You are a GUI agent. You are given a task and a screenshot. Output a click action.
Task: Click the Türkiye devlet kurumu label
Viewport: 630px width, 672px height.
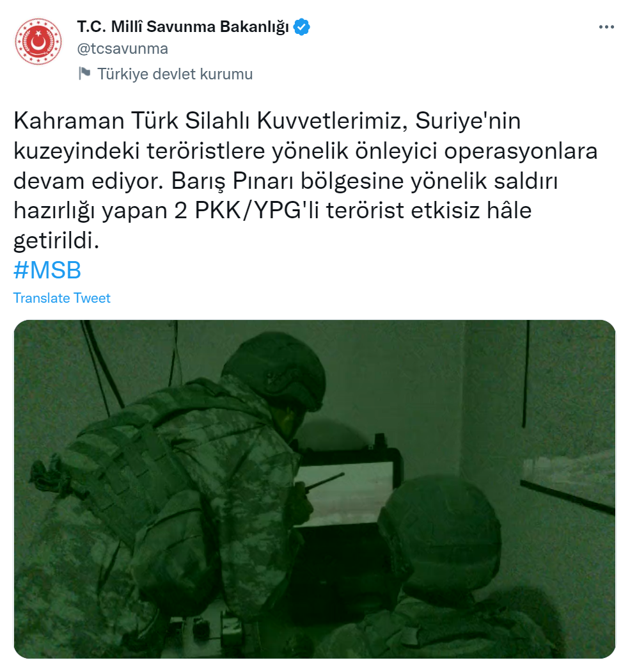coord(175,74)
